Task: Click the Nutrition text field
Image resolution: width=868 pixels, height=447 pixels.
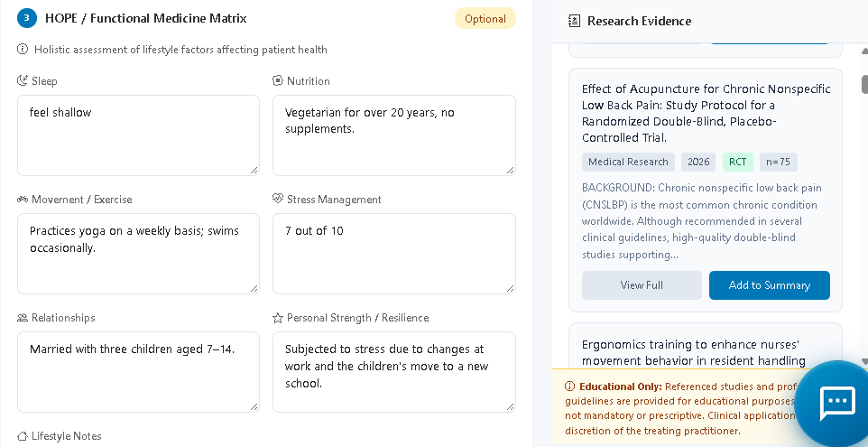Action: pos(394,135)
